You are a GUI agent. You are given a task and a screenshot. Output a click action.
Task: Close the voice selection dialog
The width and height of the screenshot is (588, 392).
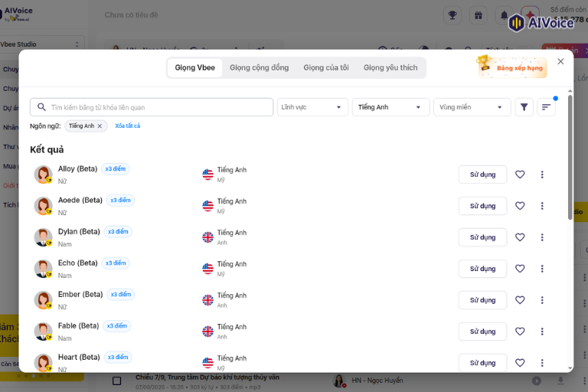point(560,61)
